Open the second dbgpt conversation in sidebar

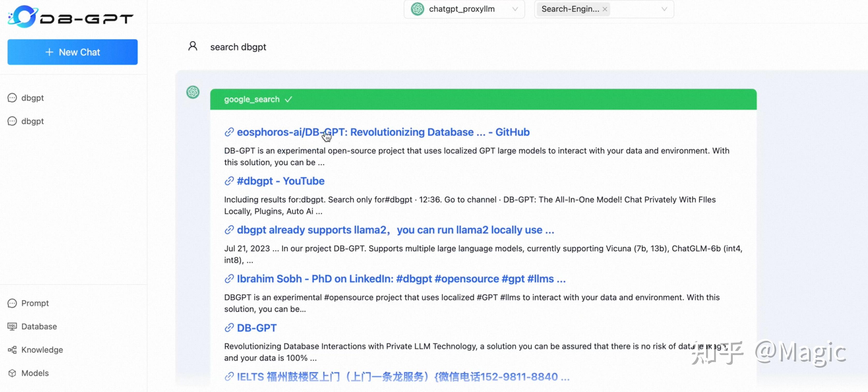(x=32, y=121)
